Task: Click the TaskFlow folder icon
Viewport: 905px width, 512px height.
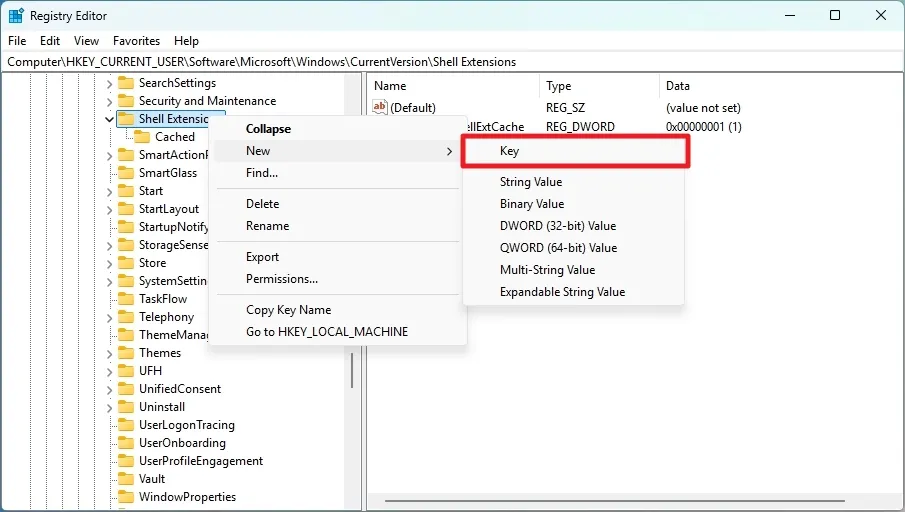Action: tap(126, 299)
